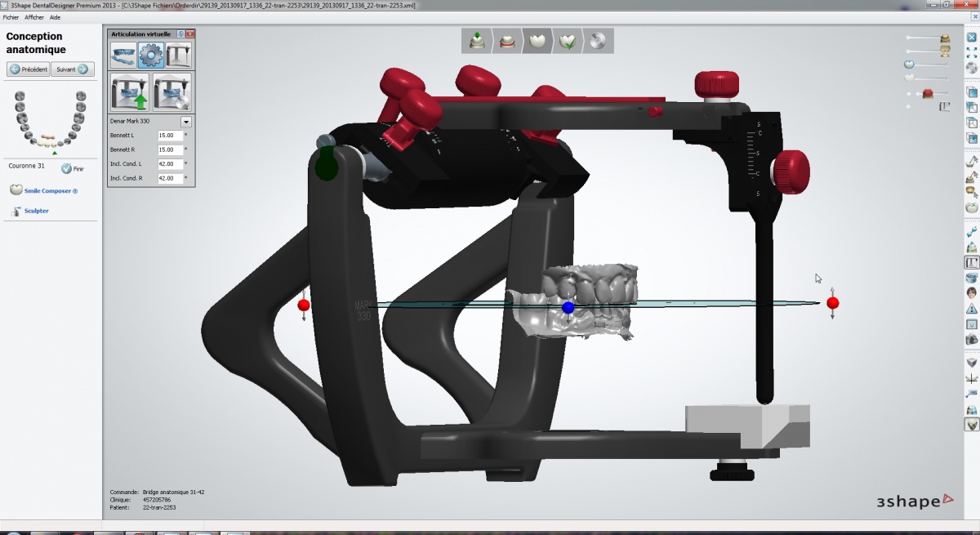
Task: Click the camera snapshot icon
Action: (972, 339)
